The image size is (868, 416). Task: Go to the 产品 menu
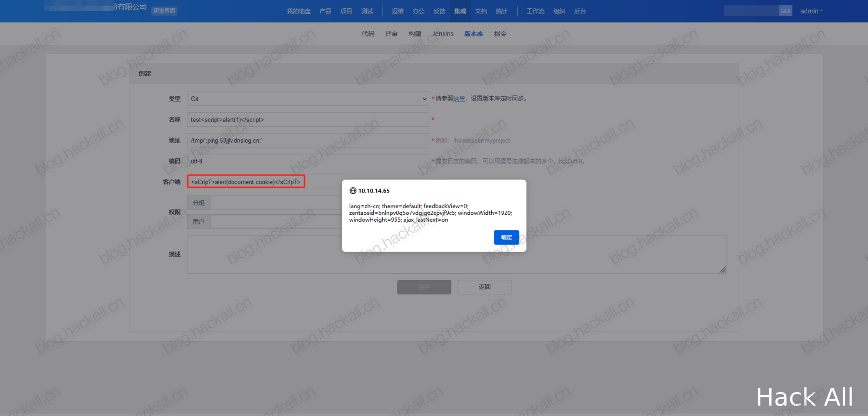(x=325, y=11)
